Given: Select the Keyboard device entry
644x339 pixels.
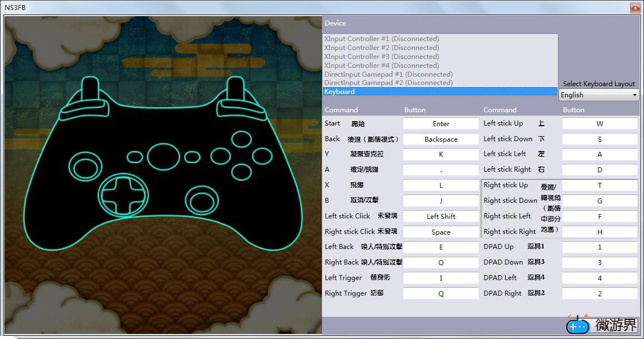Looking at the screenshot, I should [x=440, y=92].
